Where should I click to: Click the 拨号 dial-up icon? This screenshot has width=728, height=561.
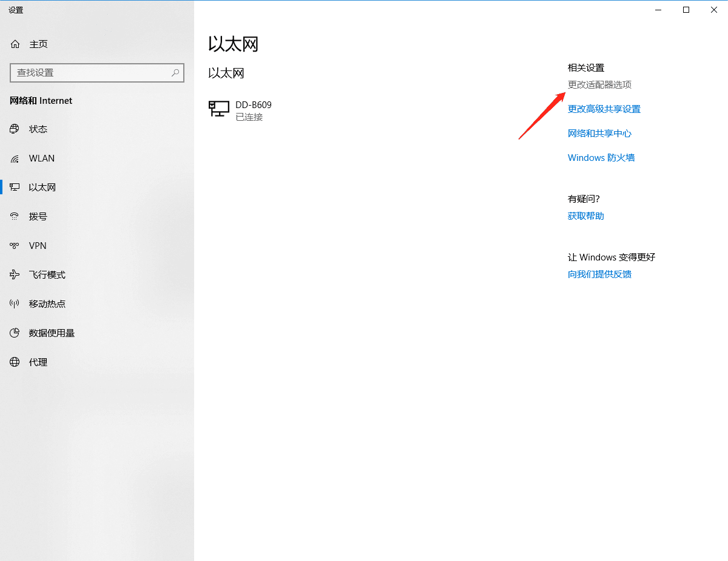click(x=15, y=217)
